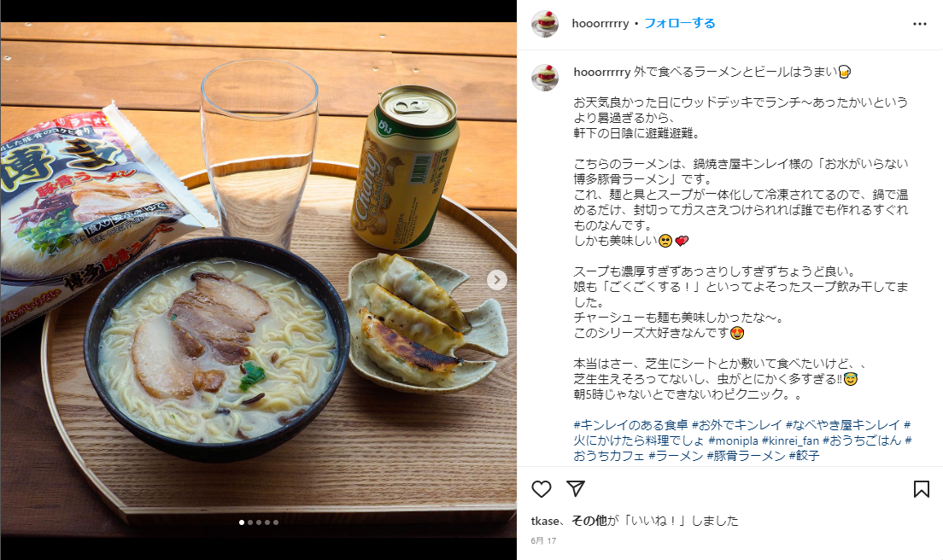Share the post via paper plane icon

(x=576, y=488)
